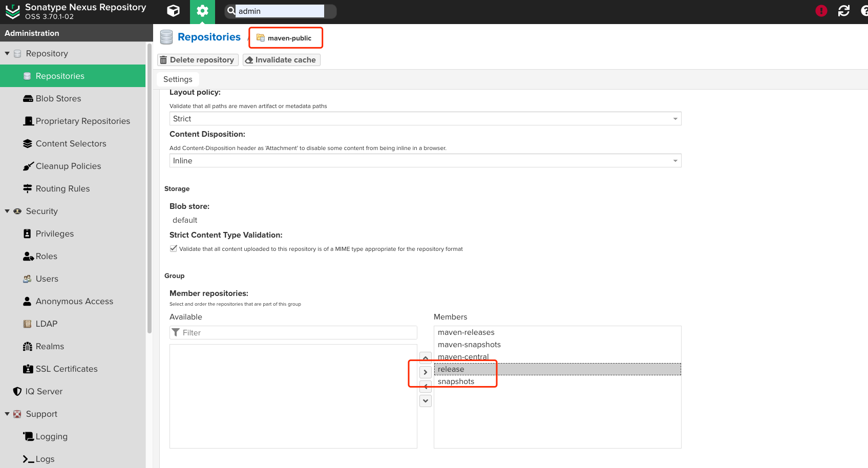868x468 pixels.
Task: Click the Content Selectors layers icon
Action: [x=28, y=143]
